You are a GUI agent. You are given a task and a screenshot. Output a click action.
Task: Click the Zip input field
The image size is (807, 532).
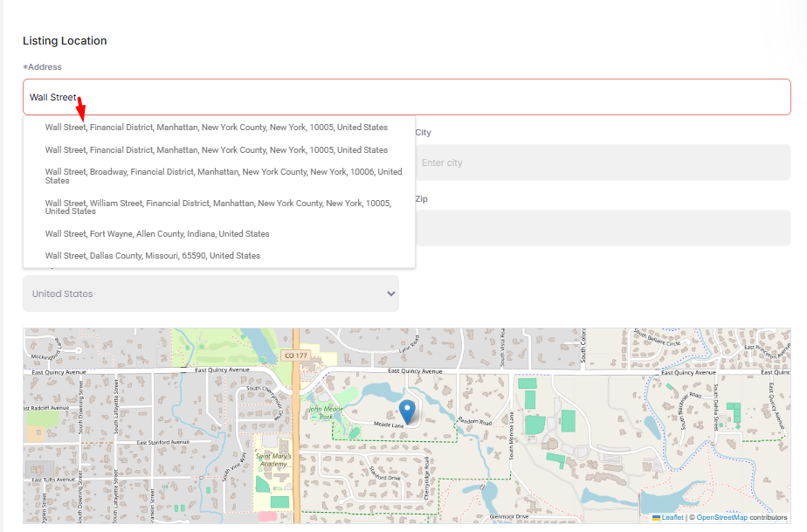[x=603, y=228]
